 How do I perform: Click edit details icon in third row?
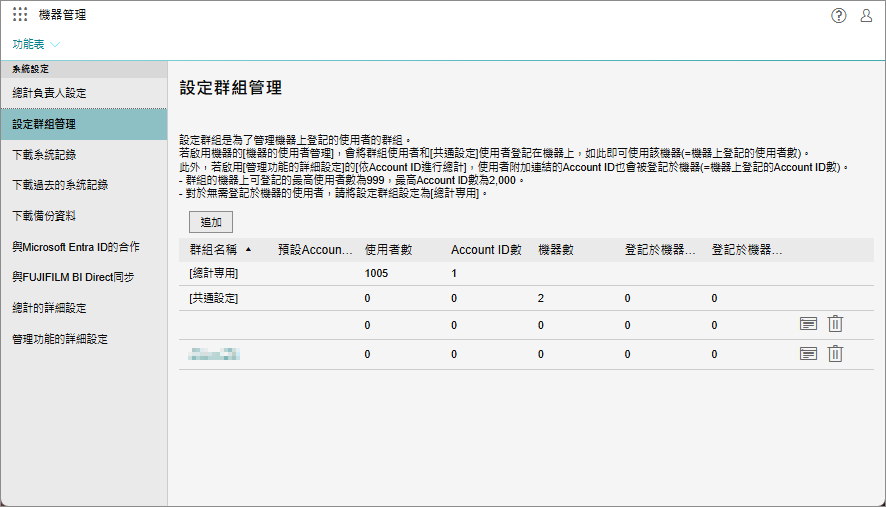809,324
